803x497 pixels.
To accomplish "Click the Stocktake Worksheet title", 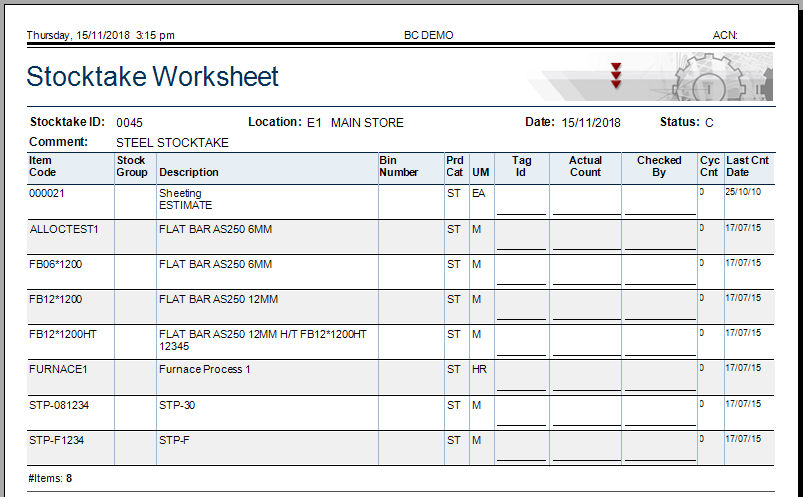I will point(152,77).
